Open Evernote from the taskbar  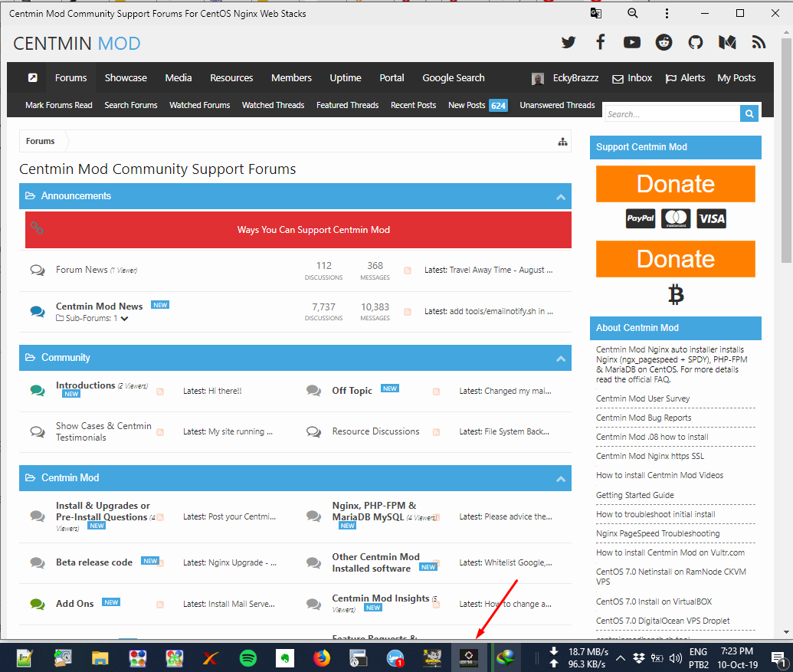285,658
